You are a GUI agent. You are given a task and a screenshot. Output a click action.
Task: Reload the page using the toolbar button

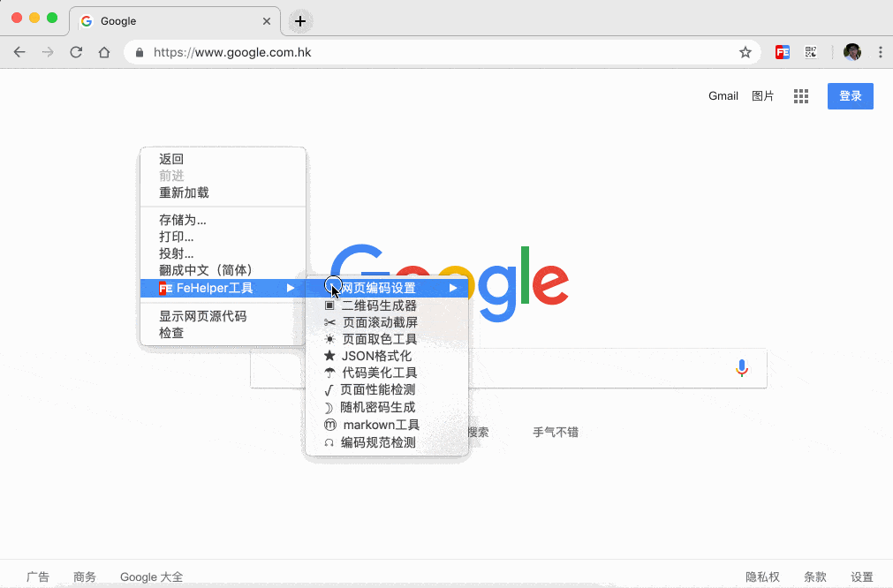coord(76,52)
